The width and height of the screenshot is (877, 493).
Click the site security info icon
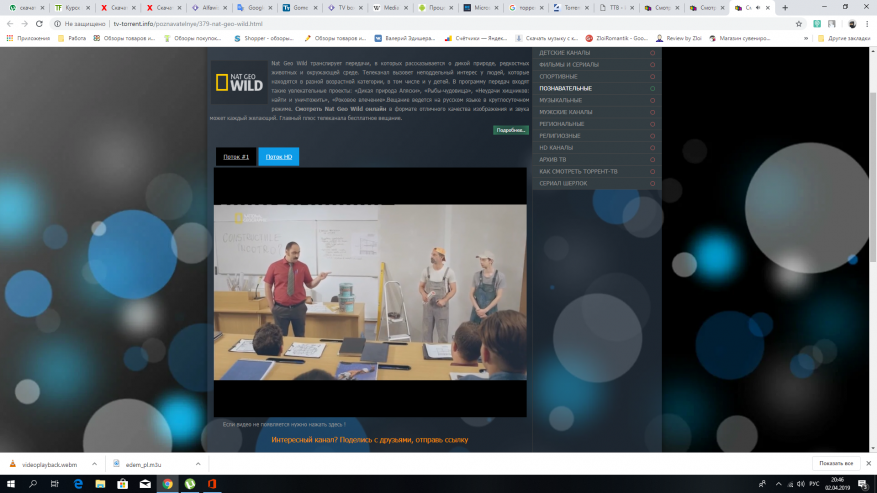pyautogui.click(x=57, y=24)
